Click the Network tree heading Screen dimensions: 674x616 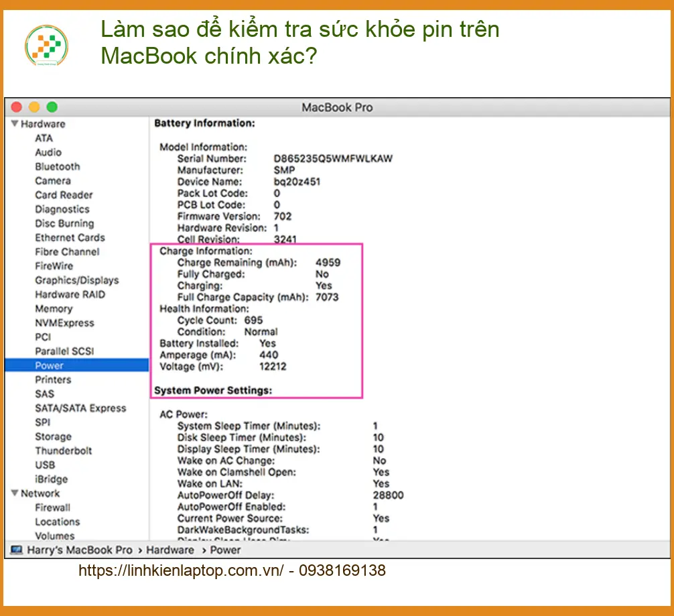[x=40, y=493]
